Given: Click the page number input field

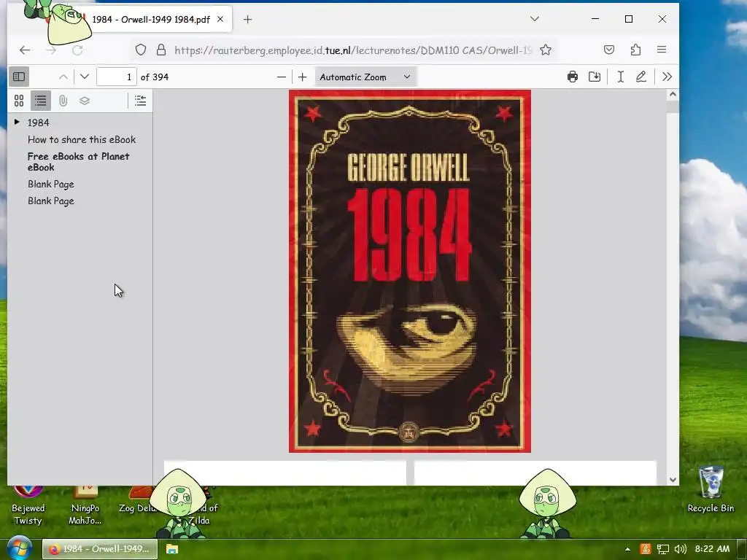Looking at the screenshot, I should [117, 77].
